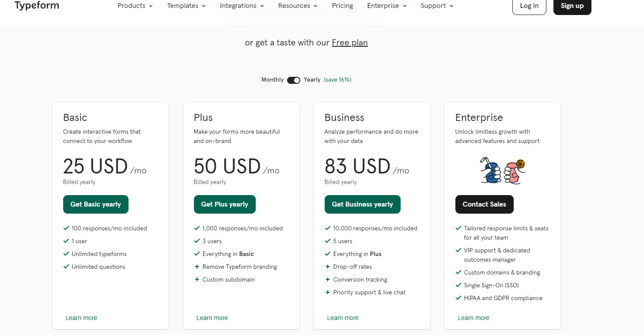Click checkmark beside 5 users

[x=328, y=241]
